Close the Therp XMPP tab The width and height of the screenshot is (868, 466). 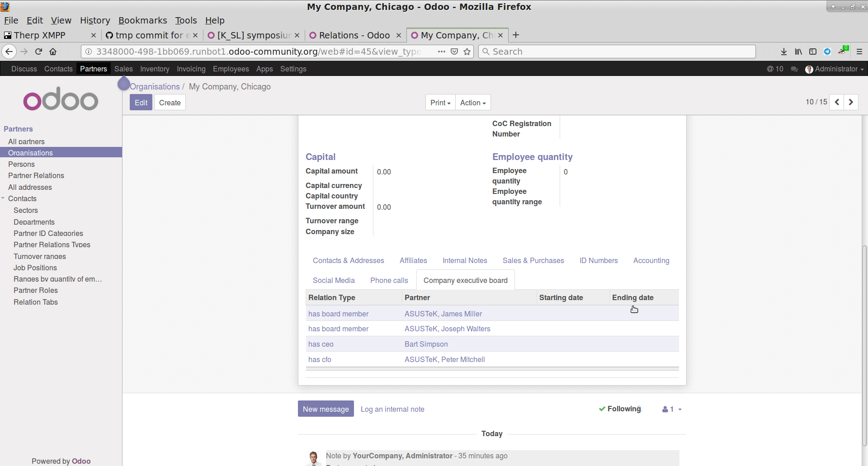click(x=94, y=35)
